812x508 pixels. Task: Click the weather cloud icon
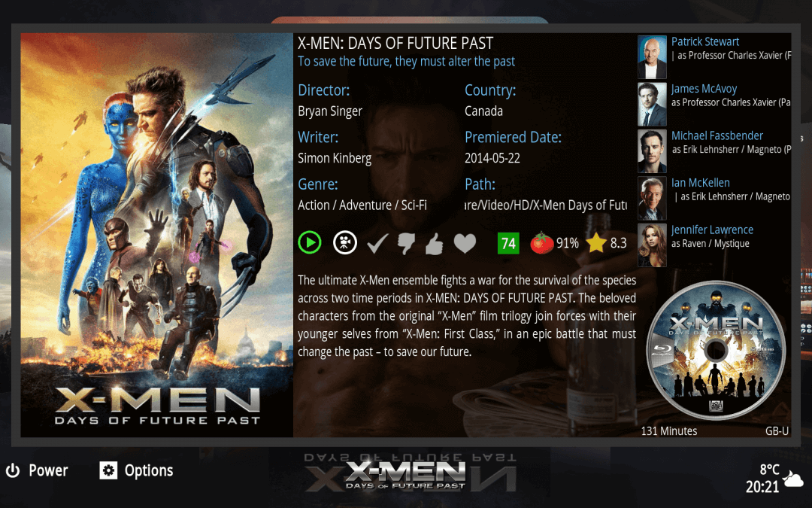793,479
